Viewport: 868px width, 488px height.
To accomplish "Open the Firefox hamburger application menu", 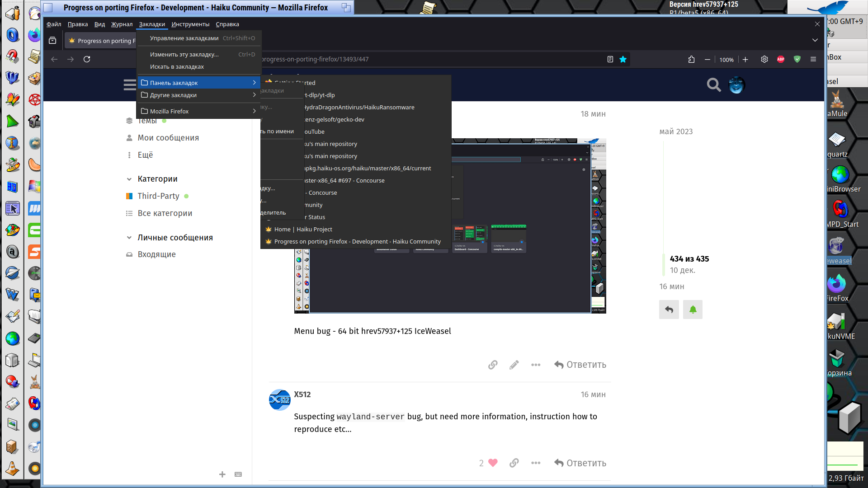I will (x=813, y=59).
